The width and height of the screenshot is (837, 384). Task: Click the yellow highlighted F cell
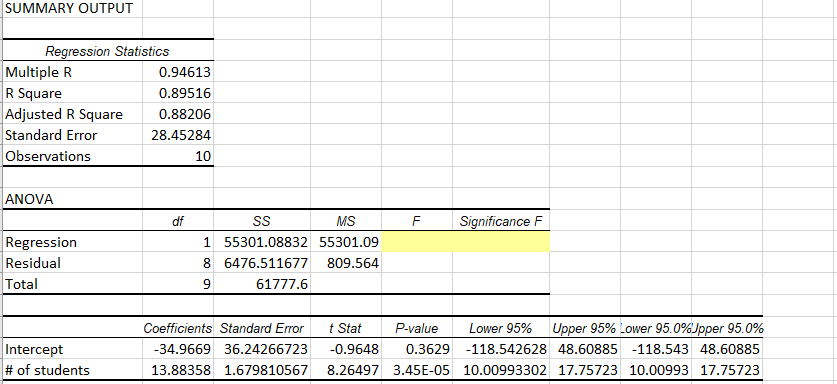416,242
